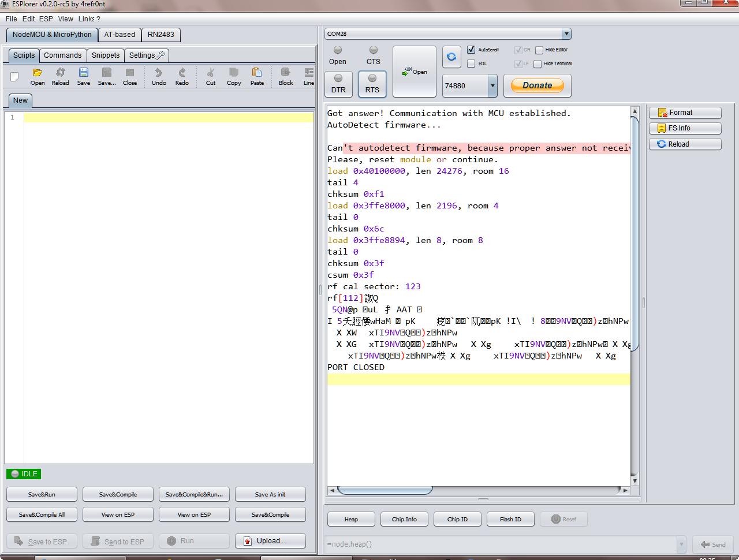The image size is (739, 560).
Task: Switch to the AT-based tab
Action: [120, 35]
